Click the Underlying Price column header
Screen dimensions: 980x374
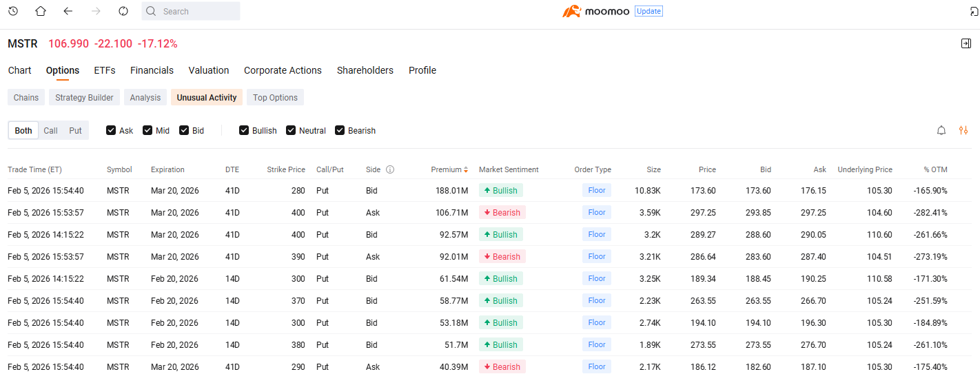pyautogui.click(x=865, y=169)
